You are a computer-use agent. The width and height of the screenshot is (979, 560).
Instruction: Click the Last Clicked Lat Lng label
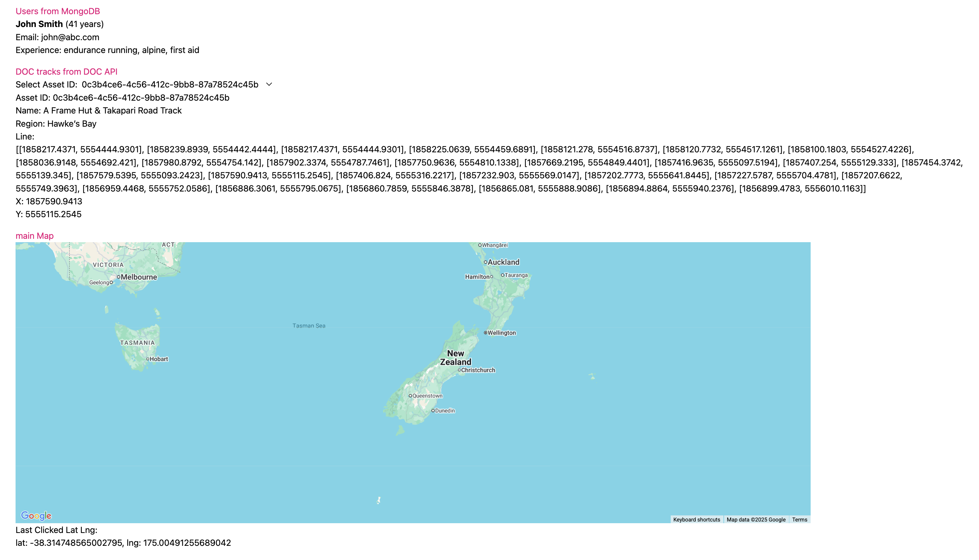[x=56, y=530]
